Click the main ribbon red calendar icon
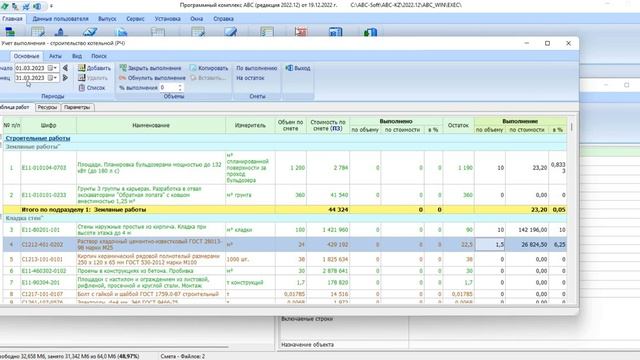 coord(301,32)
